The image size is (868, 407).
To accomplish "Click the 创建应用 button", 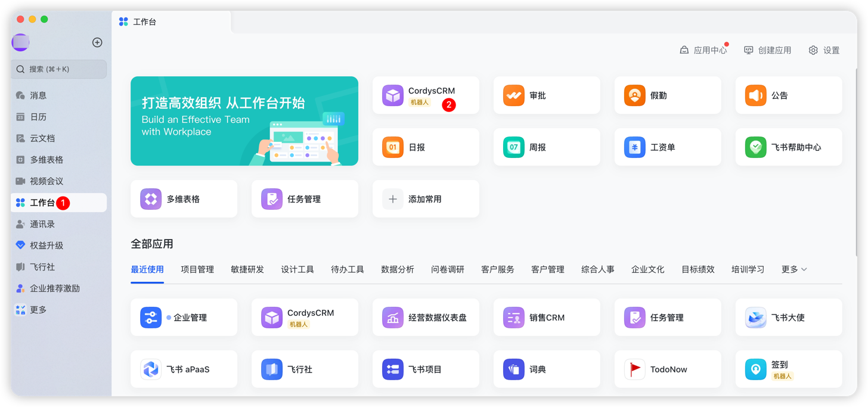I will [768, 50].
